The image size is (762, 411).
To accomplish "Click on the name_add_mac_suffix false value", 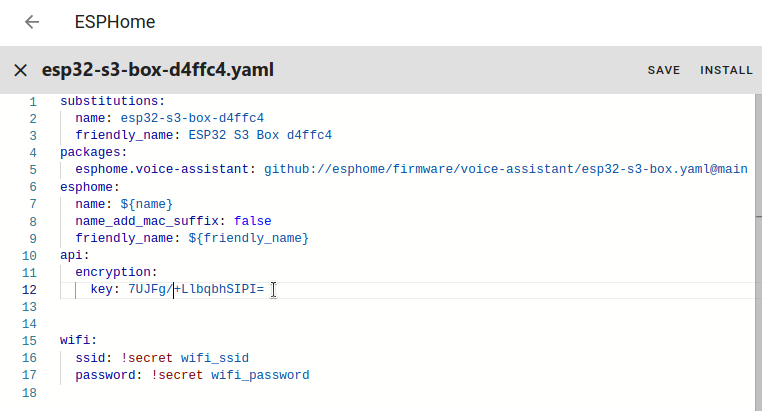I will pos(252,220).
